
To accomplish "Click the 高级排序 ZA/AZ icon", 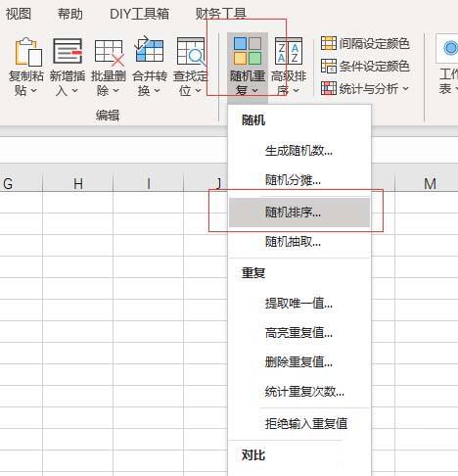I will point(289,51).
